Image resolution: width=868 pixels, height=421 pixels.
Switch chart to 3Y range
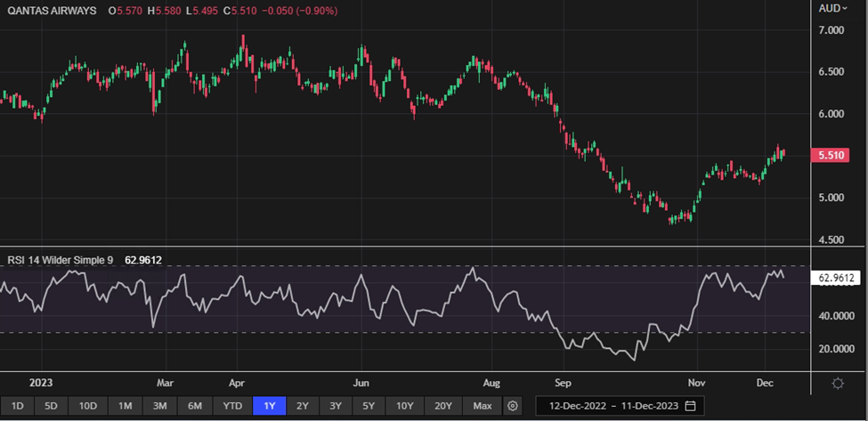click(336, 406)
